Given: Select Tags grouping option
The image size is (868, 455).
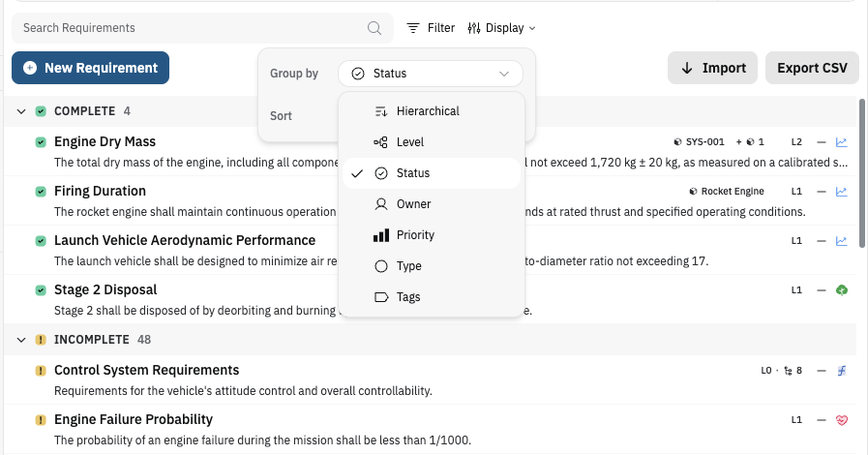Looking at the screenshot, I should pyautogui.click(x=432, y=297).
